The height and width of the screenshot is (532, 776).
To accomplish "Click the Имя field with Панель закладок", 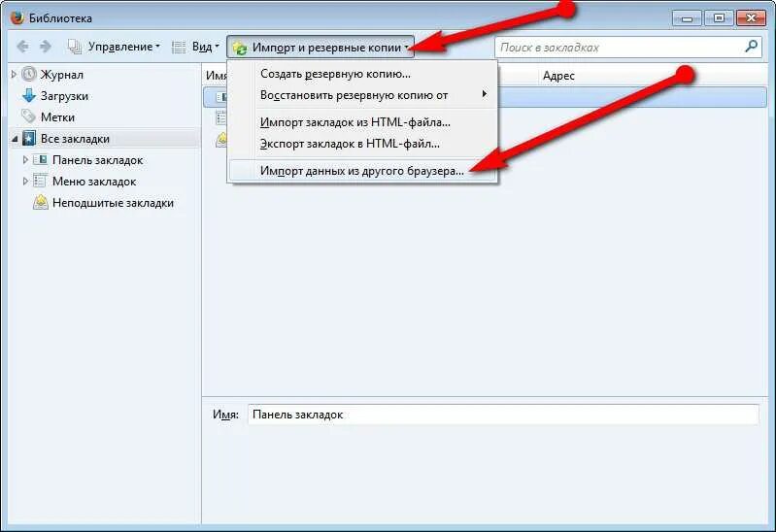I will pyautogui.click(x=503, y=415).
